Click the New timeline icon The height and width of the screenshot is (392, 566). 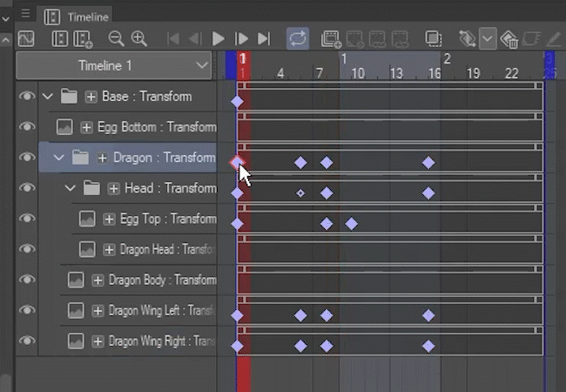pyautogui.click(x=59, y=38)
